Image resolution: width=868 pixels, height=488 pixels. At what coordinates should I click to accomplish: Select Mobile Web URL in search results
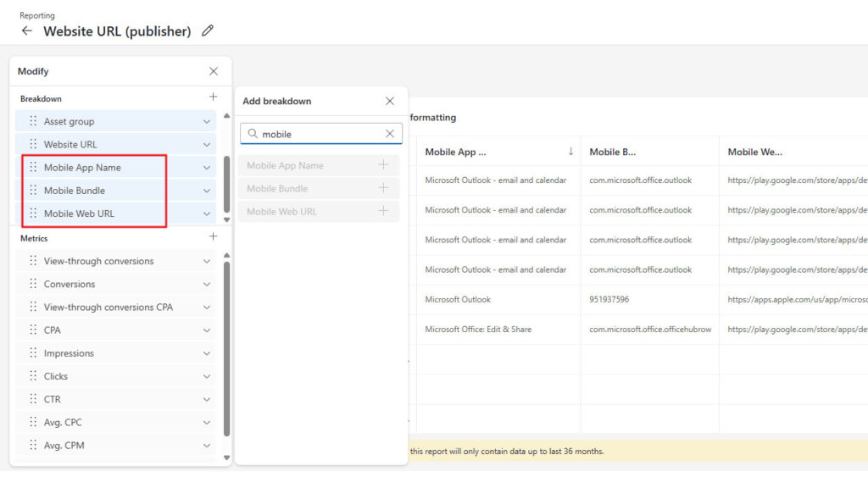point(319,211)
